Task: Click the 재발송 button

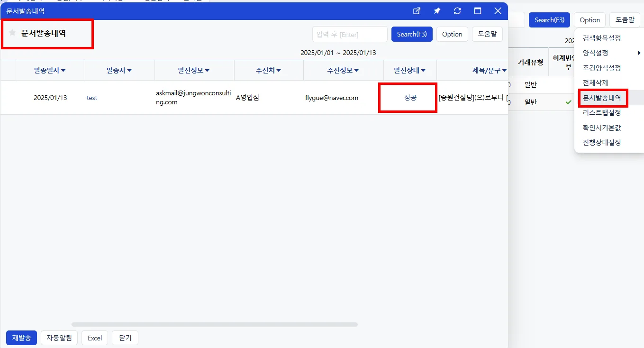Action: click(21, 338)
